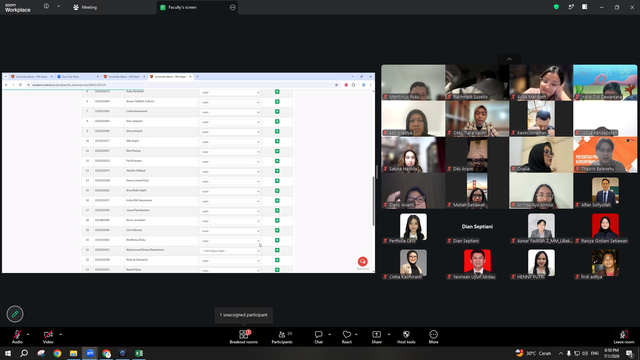This screenshot has width=640, height=360.
Task: Collapse gallery with the up chevron
Action: (x=509, y=59)
